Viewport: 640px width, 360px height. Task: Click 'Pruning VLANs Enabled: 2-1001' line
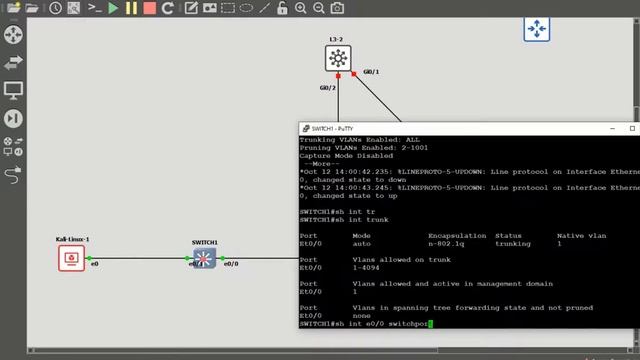click(364, 148)
